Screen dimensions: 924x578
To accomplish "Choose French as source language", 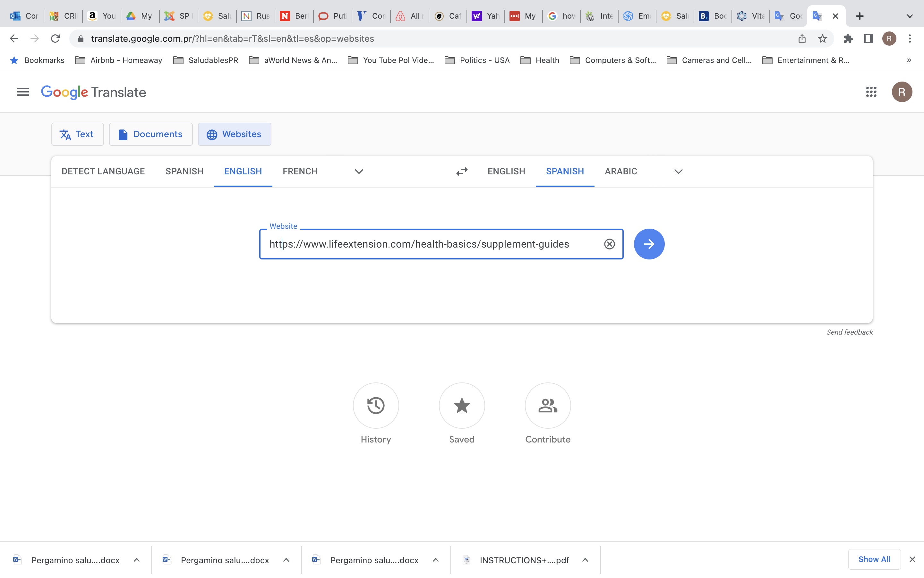I will [x=300, y=171].
